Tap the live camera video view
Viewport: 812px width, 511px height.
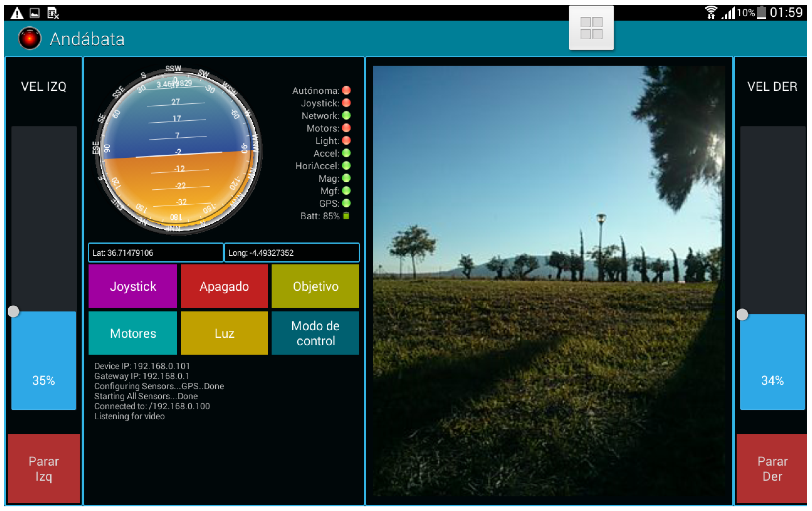click(x=549, y=281)
